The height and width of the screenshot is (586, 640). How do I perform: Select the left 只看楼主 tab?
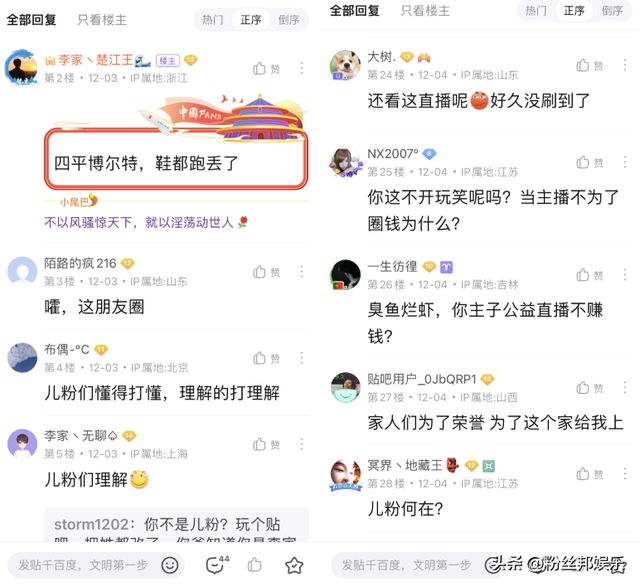coord(102,20)
